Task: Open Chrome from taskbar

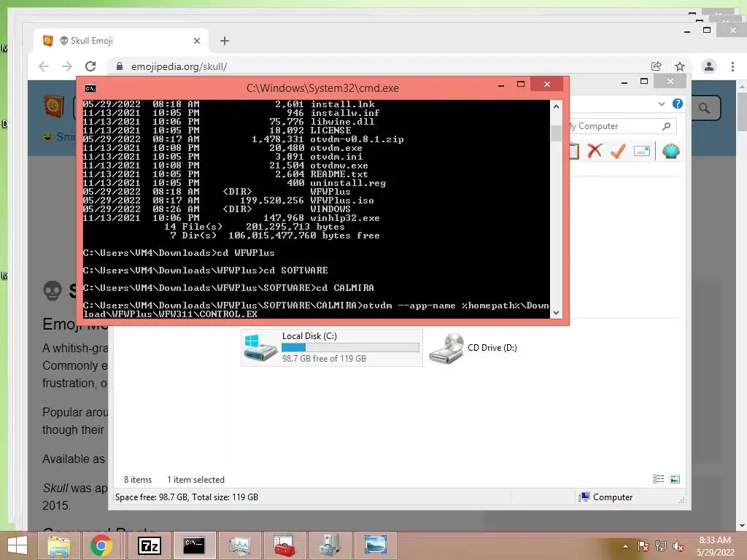Action: tap(101, 545)
